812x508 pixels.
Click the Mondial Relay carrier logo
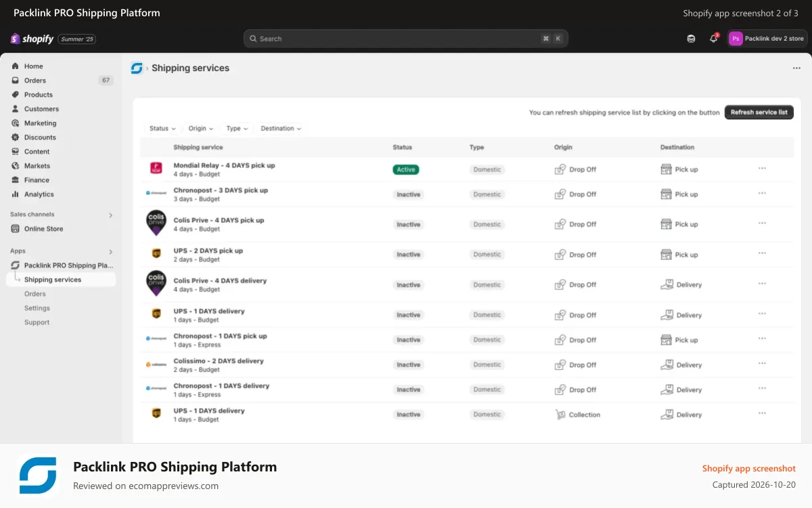156,169
